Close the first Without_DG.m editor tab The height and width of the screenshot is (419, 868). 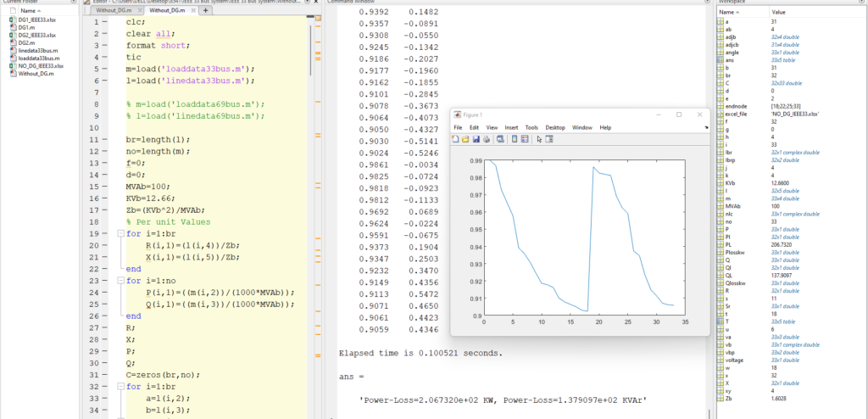click(x=140, y=10)
